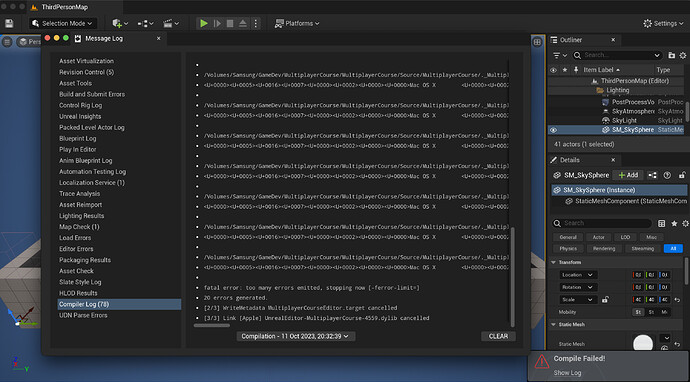The image size is (690, 382).
Task: Start Play In Editor with green play
Action: pyautogui.click(x=204, y=23)
